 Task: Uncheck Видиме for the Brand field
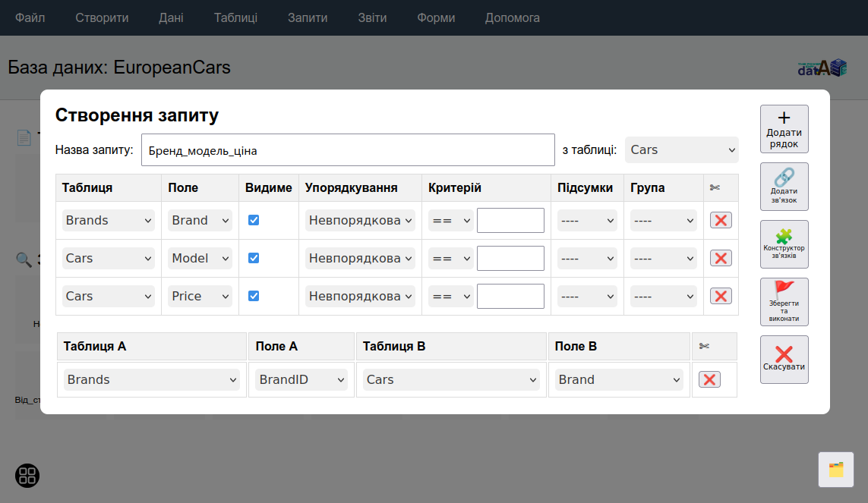[254, 220]
